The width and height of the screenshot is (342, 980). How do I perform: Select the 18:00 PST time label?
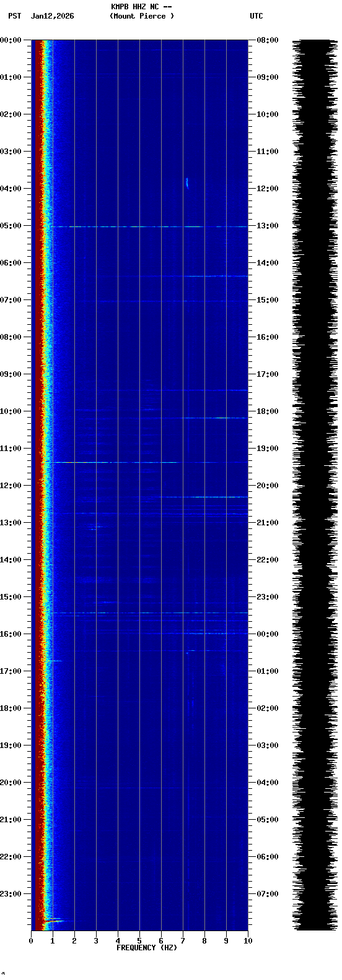tap(11, 708)
